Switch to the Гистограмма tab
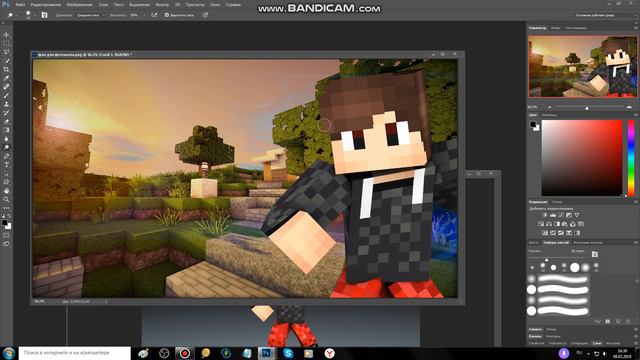This screenshot has height=360, width=640. 576,28
